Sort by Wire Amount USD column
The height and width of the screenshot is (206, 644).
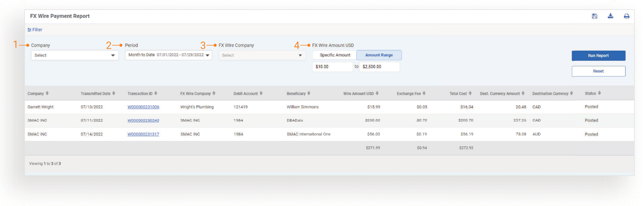point(377,93)
